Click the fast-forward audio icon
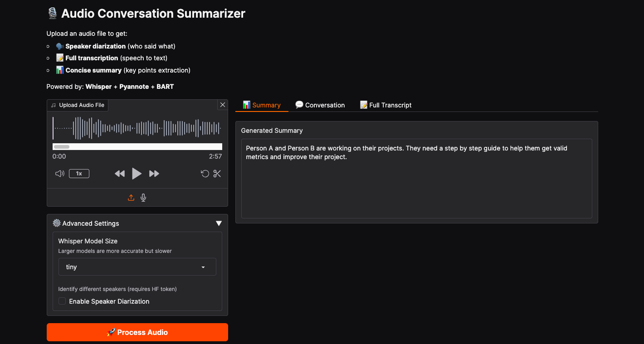Image resolution: width=644 pixels, height=344 pixels. 154,174
